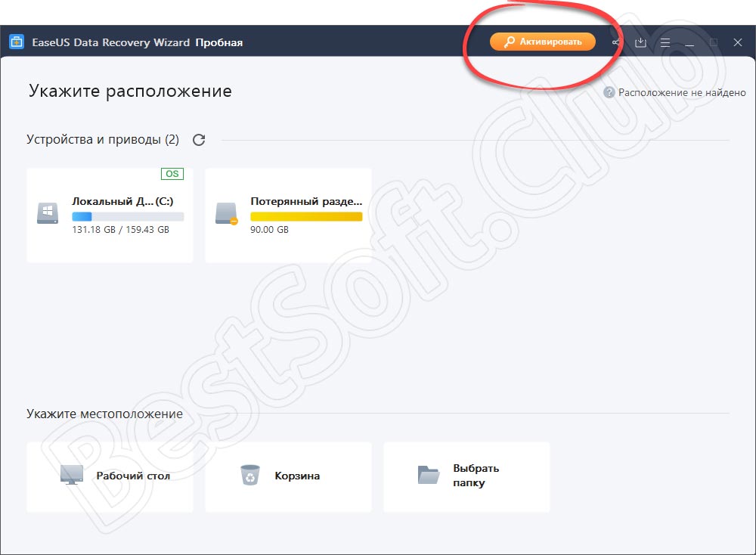This screenshot has height=555, width=756.
Task: Click the import scan session icon
Action: pos(640,43)
